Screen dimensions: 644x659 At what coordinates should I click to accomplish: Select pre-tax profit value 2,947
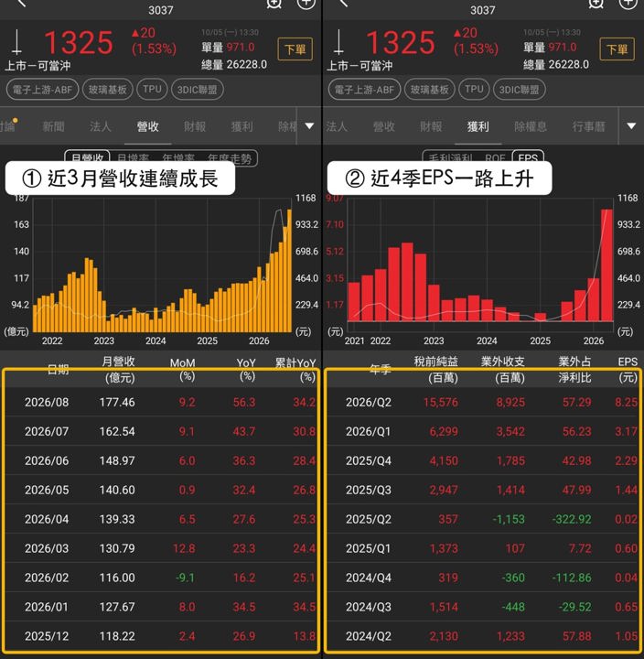[x=444, y=490]
